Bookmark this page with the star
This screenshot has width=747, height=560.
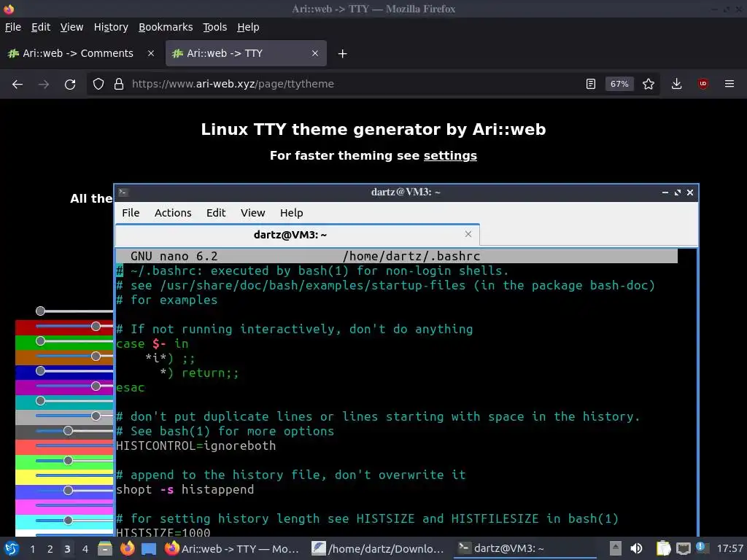tap(649, 85)
